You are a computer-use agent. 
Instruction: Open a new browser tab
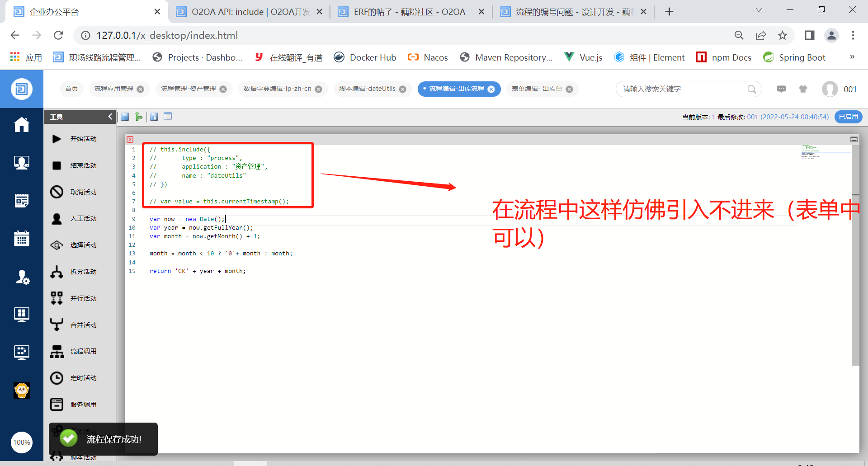coord(670,12)
